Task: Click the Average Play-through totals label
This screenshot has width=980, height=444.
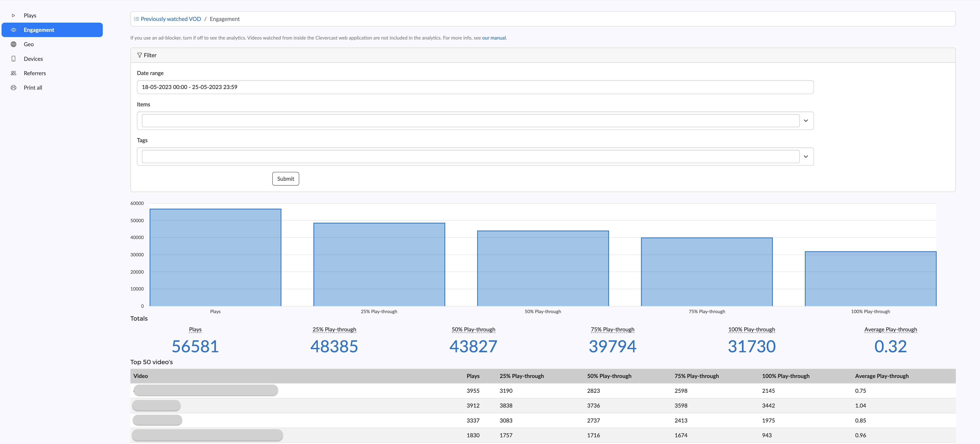Action: pyautogui.click(x=891, y=330)
